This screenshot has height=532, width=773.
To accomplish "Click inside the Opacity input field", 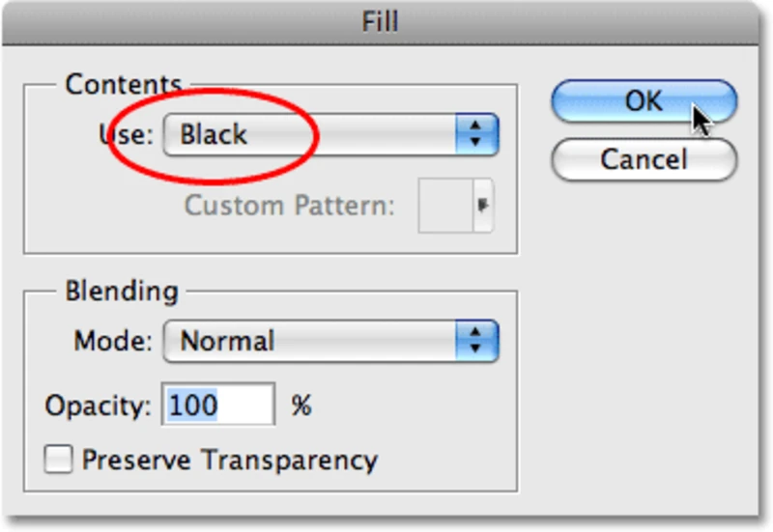I will pos(218,404).
